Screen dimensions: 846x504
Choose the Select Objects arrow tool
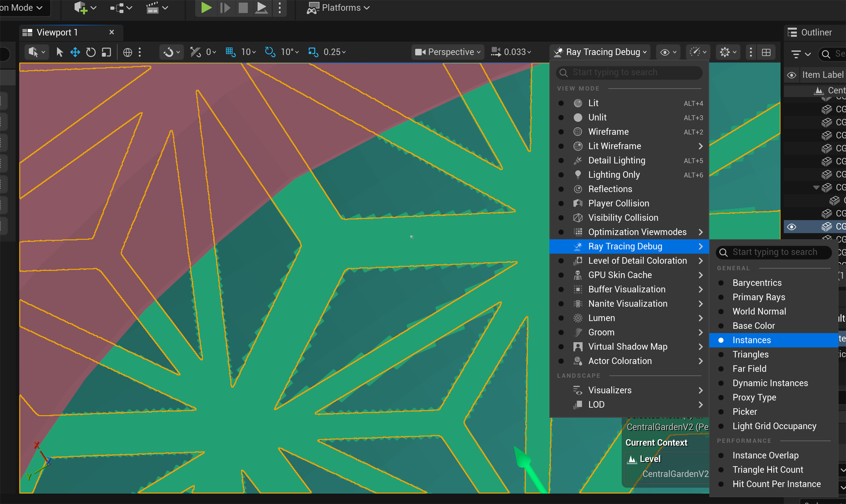[x=60, y=52]
